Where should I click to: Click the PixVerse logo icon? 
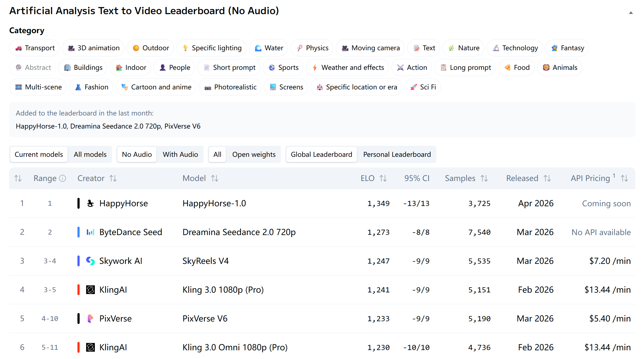(90, 319)
